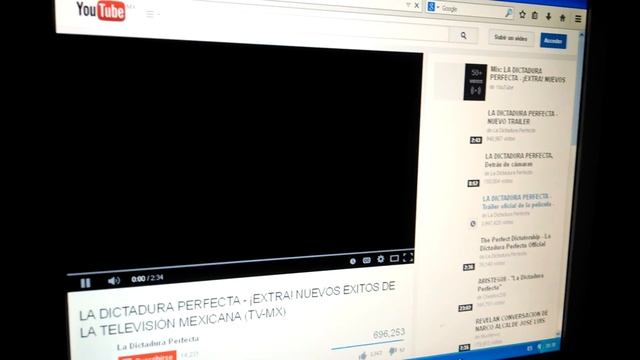Viewport: 640px width, 360px height.
Task: Open The Perfect Dictatorship Official video
Action: tap(515, 242)
